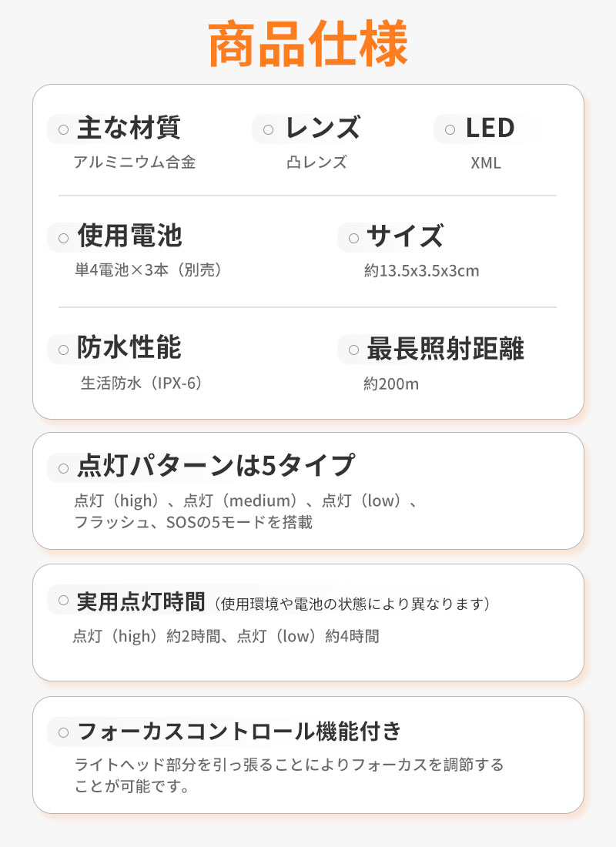Click the 単4電池×3本（別売） battery text

149,270
